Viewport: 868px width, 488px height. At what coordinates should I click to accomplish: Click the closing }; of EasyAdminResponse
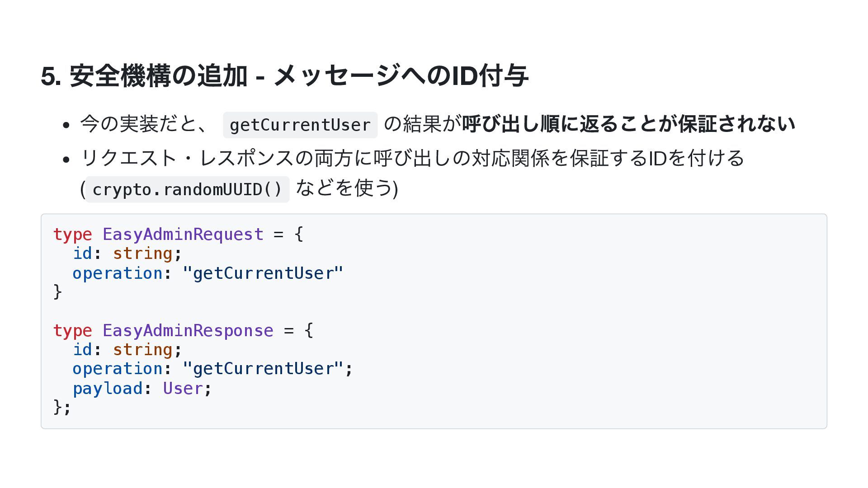coord(62,407)
